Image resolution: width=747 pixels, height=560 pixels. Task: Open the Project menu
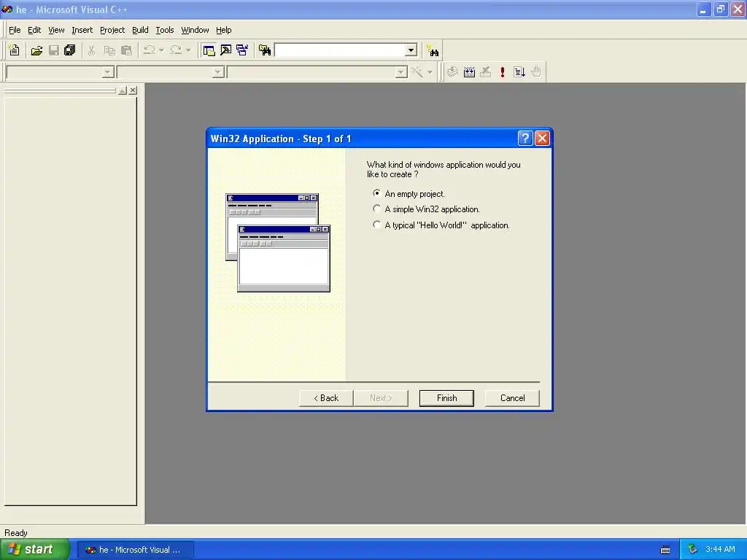click(112, 30)
